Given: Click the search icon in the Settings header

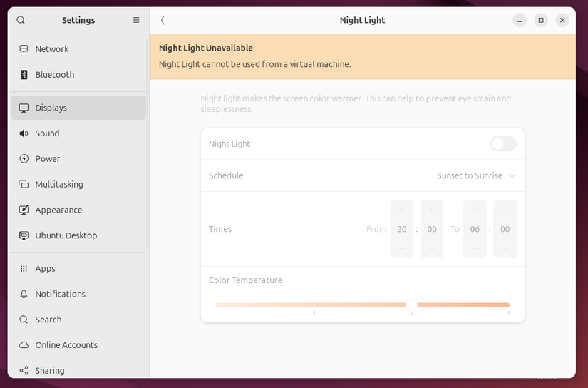Looking at the screenshot, I should (x=21, y=20).
